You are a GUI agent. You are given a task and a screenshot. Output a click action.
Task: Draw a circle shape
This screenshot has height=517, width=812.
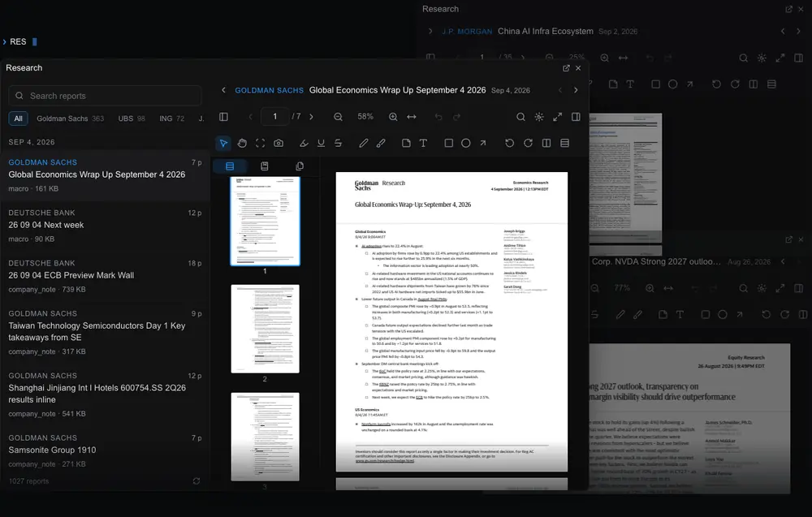pos(465,144)
